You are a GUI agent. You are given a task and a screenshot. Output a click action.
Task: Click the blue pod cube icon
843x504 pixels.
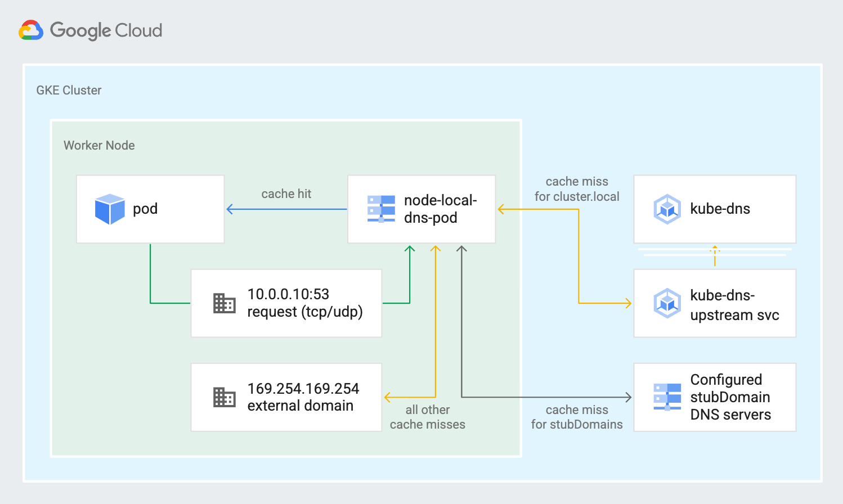[x=110, y=209]
